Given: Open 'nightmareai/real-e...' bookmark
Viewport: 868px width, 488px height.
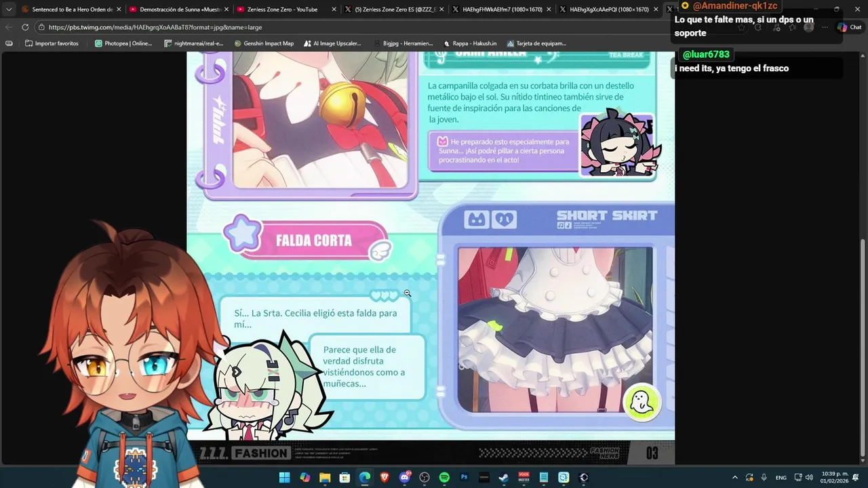Looking at the screenshot, I should click(x=193, y=43).
